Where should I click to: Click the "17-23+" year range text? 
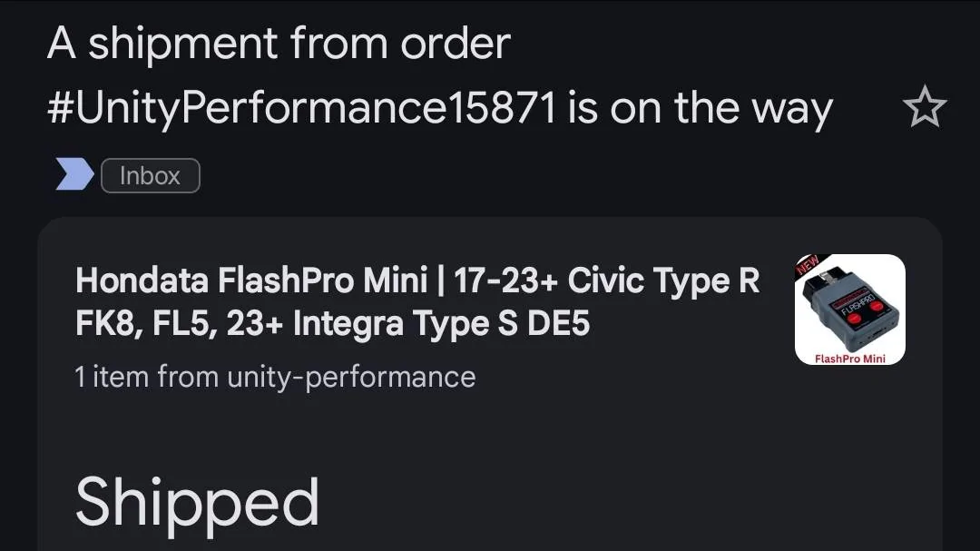coord(505,281)
